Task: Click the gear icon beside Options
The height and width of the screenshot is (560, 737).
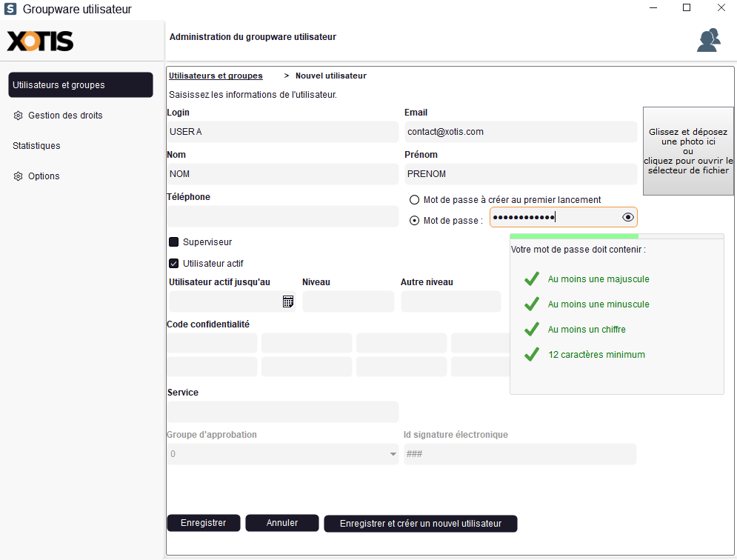Action: pos(19,176)
